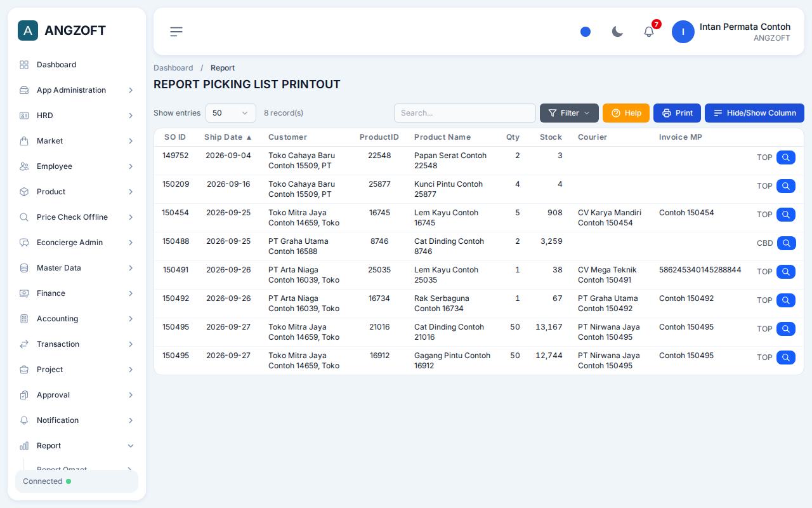Open magnifier button on Rak Serbaguna 16734 row
Screen dimensions: 812x508
[x=786, y=300]
